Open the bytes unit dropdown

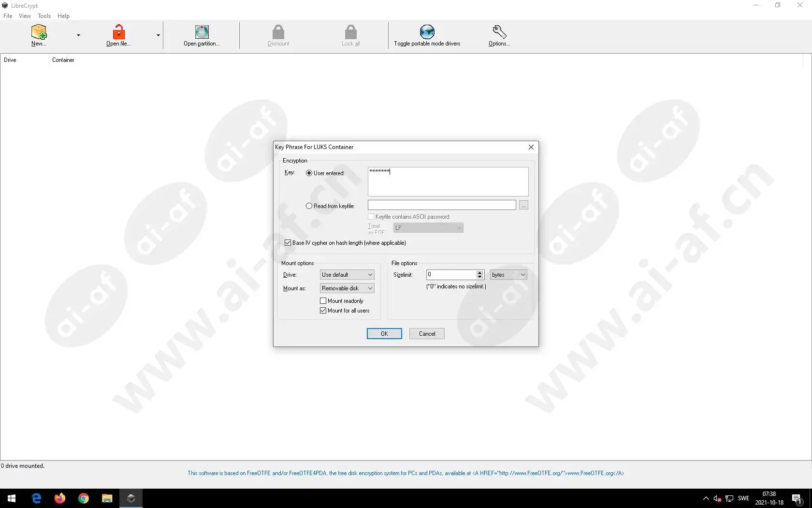pos(508,274)
